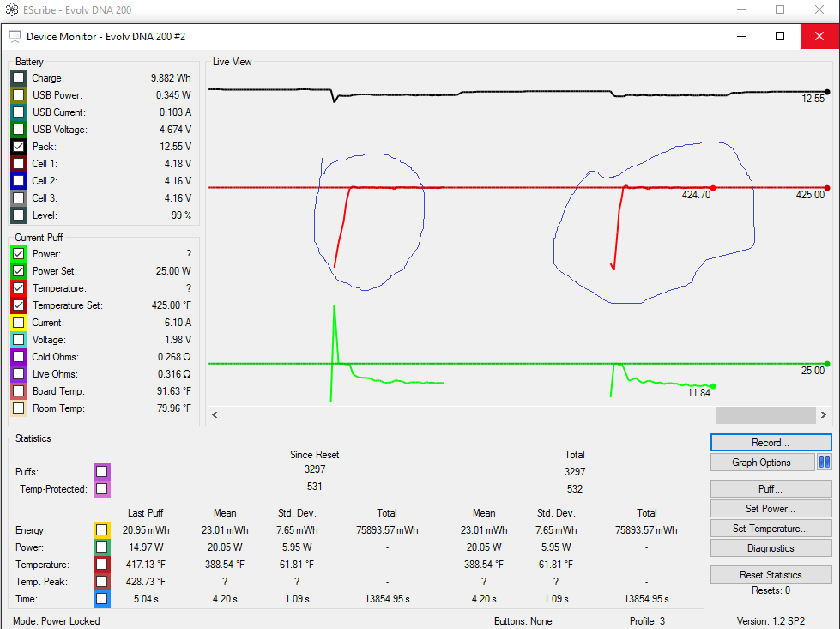Check the USB Voltage graph box

tap(19, 129)
